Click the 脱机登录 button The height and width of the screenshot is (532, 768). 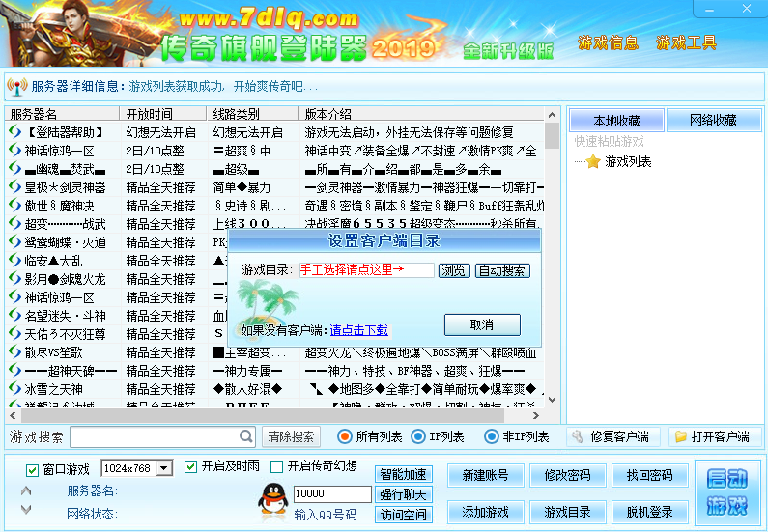click(x=650, y=512)
